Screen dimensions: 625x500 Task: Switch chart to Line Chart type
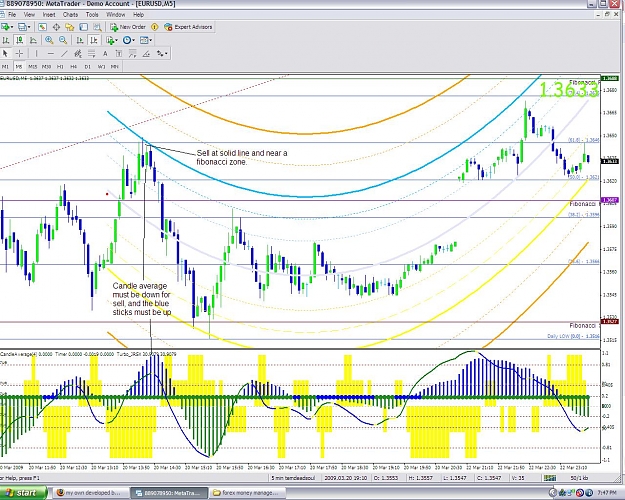point(33,40)
